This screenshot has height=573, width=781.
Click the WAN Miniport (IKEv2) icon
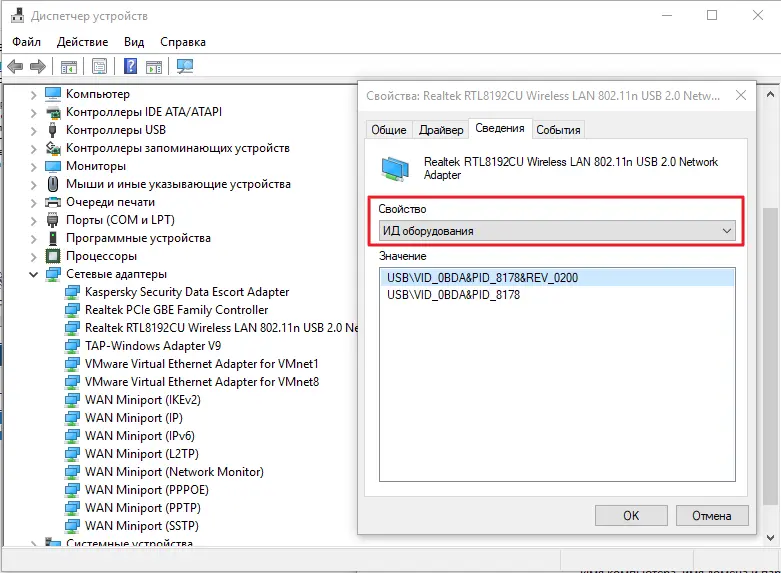click(72, 400)
